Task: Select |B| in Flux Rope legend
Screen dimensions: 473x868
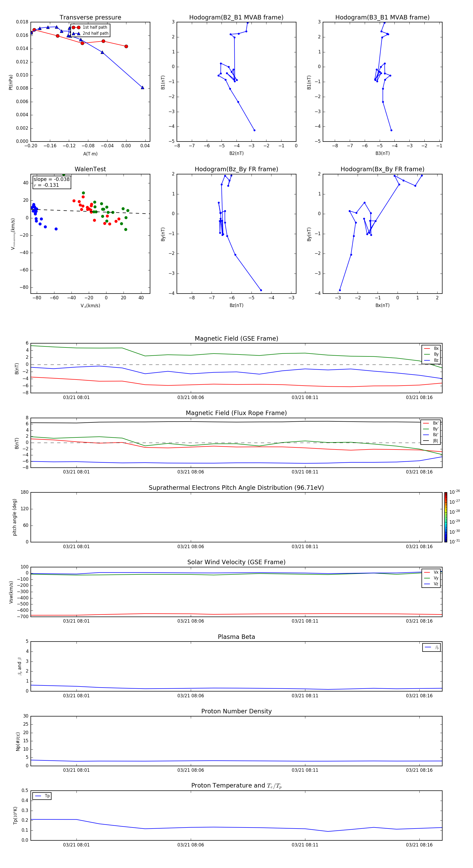Action: (x=431, y=441)
